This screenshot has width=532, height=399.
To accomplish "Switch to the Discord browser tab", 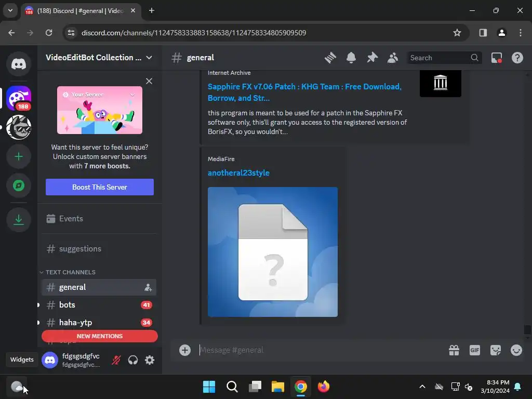I will [x=81, y=11].
